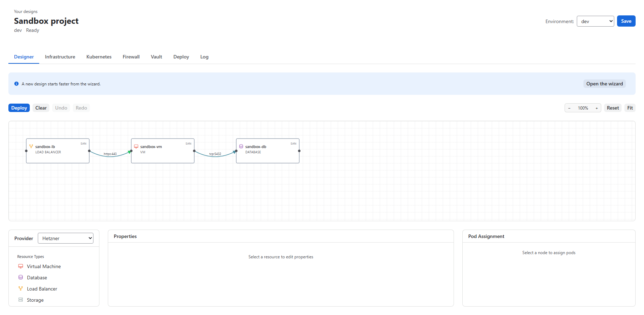Click the Virtual Machine resource type label
This screenshot has height=315, width=644.
pyautogui.click(x=44, y=266)
